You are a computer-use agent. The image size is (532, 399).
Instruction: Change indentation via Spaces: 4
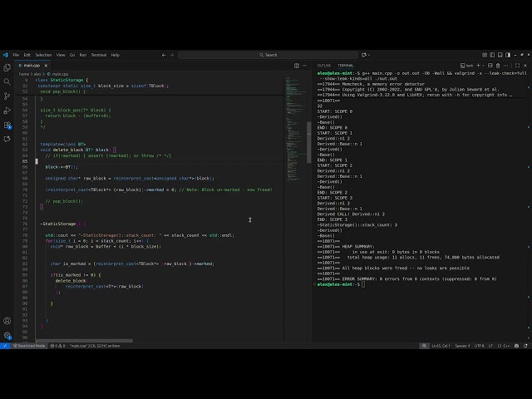pyautogui.click(x=462, y=346)
